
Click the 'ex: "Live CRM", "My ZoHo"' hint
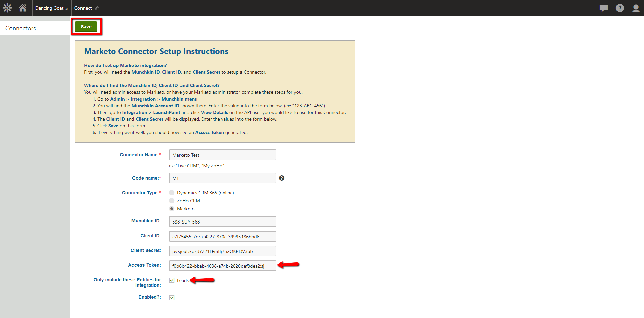pos(197,166)
